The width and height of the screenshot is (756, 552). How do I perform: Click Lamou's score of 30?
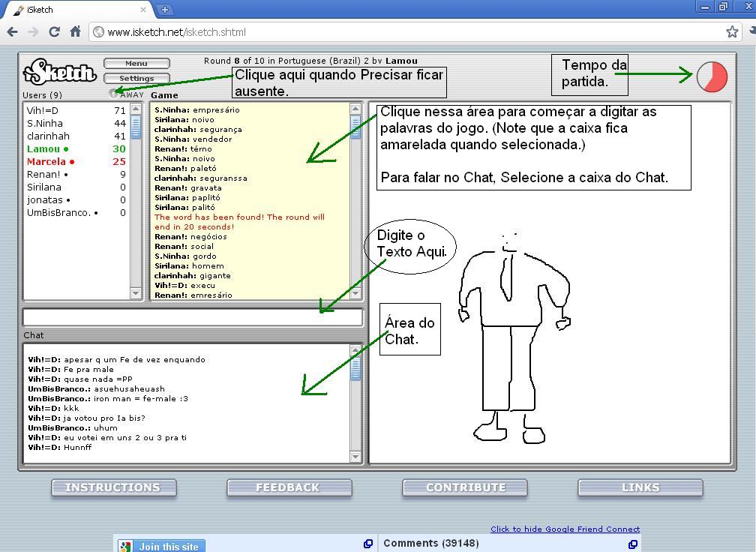[119, 149]
